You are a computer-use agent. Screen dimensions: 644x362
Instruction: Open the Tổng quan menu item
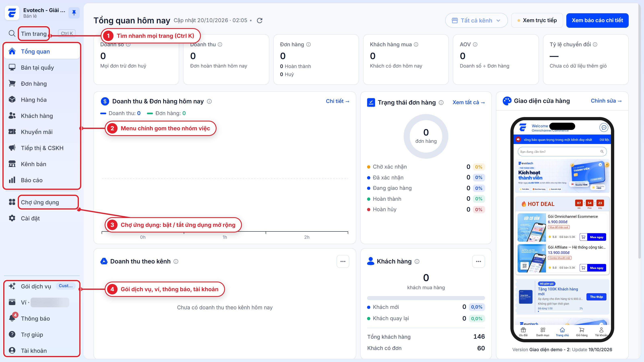(42, 51)
